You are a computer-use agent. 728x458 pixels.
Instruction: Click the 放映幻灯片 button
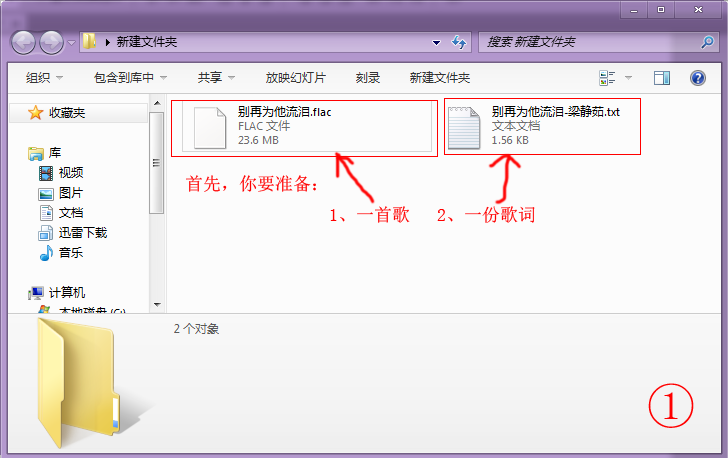tap(295, 77)
